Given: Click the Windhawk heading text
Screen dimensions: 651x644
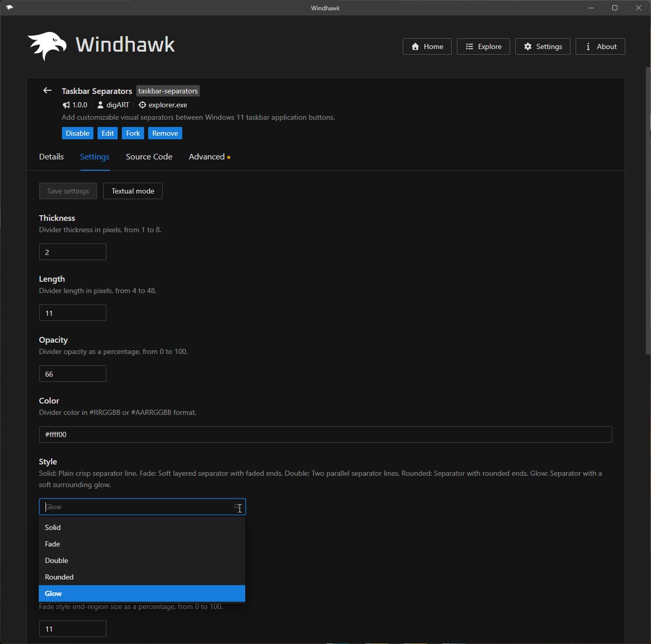Looking at the screenshot, I should pos(125,45).
